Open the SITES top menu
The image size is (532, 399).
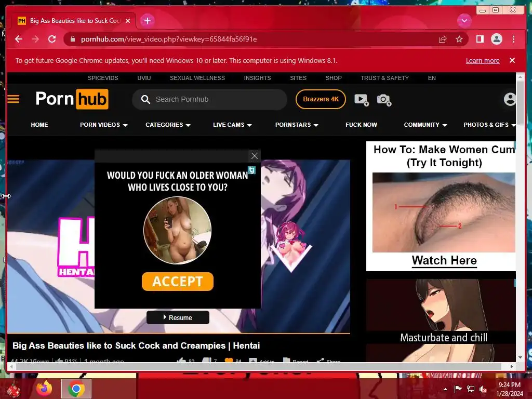(298, 78)
